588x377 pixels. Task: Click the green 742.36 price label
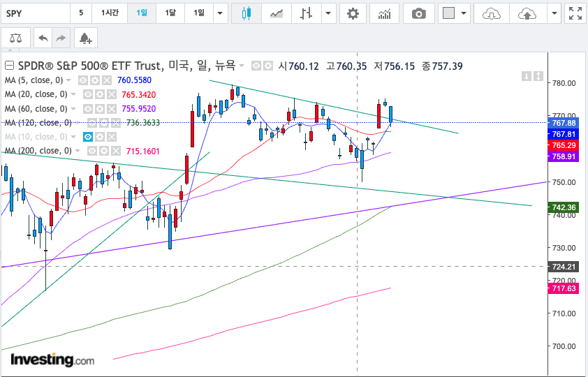click(x=564, y=207)
